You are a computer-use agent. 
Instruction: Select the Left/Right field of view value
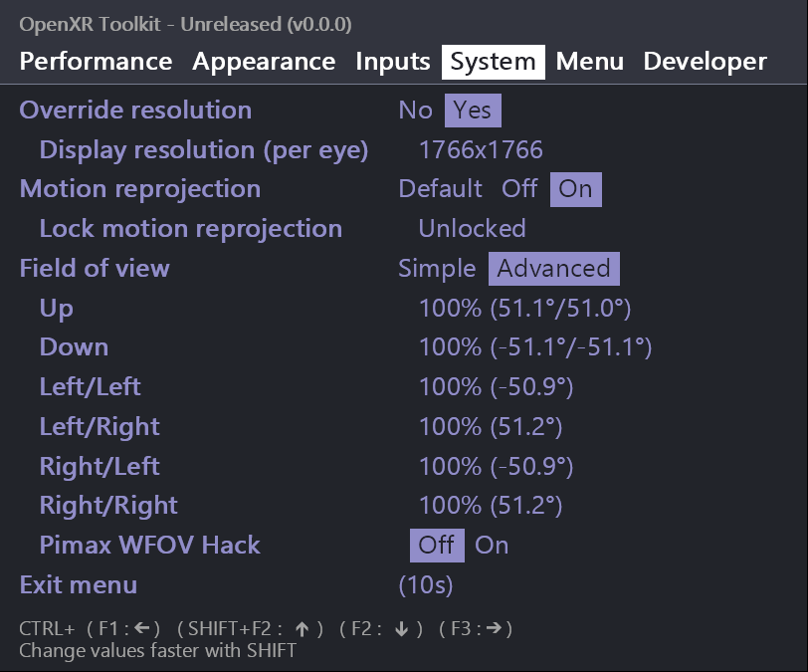[491, 427]
